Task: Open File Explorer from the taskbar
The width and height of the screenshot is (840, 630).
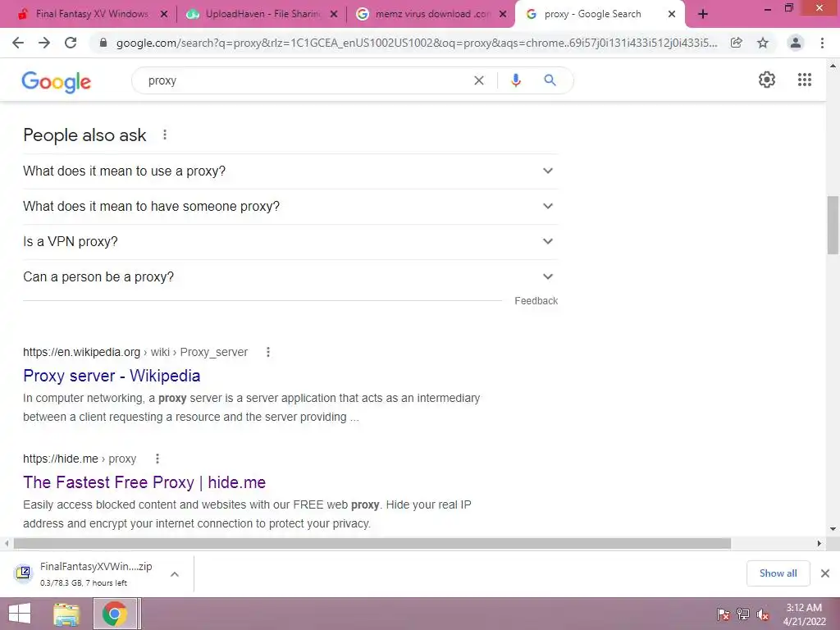Action: 66,614
